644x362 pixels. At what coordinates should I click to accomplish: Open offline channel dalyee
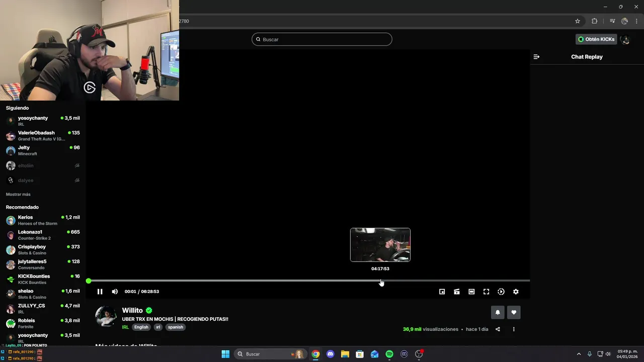coord(43,180)
